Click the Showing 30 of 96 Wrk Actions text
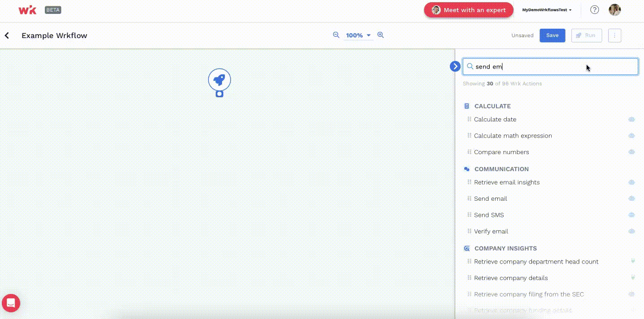Screen dimensions: 644x319 pos(502,84)
